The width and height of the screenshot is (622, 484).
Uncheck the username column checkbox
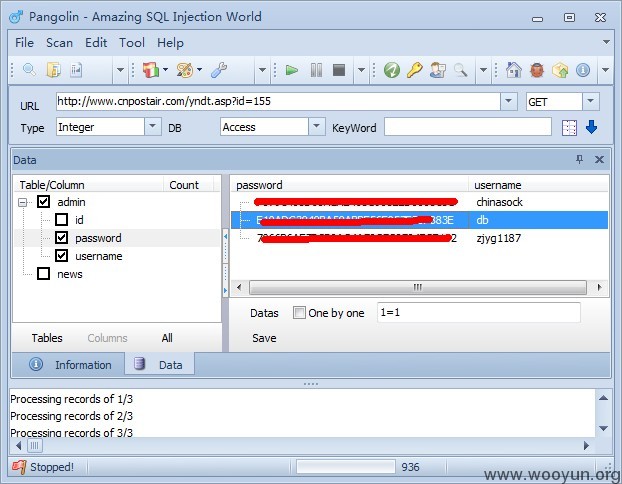click(61, 255)
